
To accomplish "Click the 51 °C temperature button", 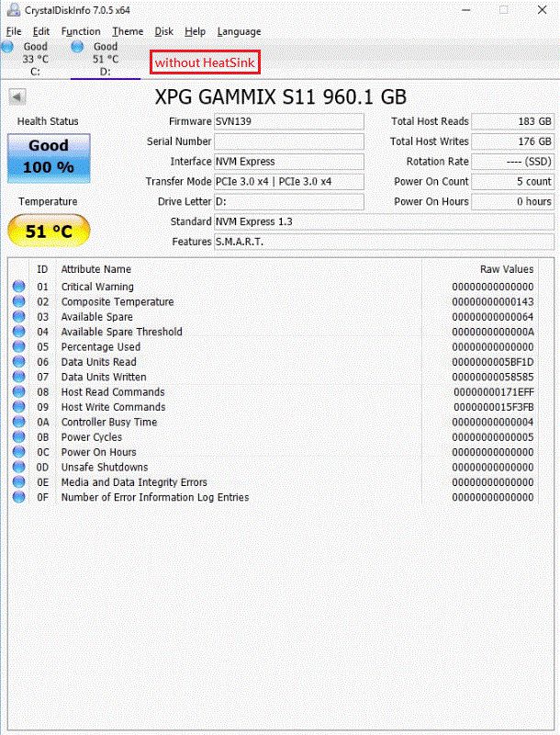I will click(x=49, y=231).
